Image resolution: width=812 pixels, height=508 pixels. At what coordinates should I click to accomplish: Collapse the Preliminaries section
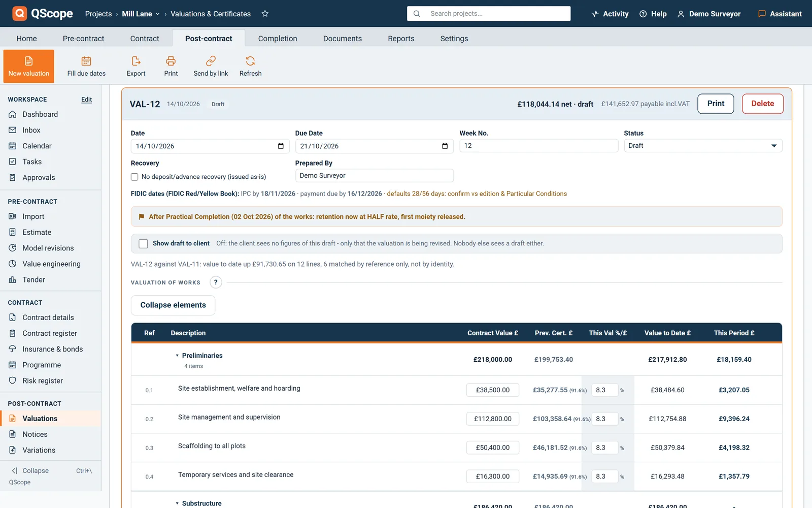pos(177,356)
